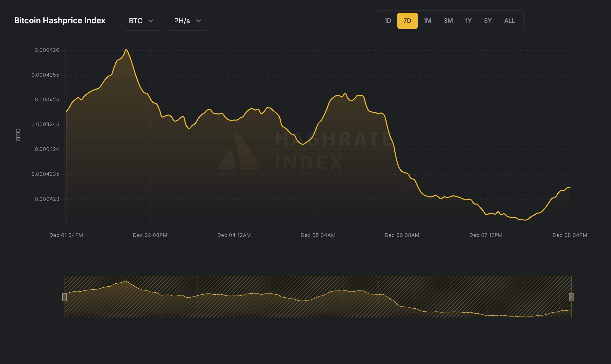Expand the chevron next to BTC selector
This screenshot has height=364, width=611.
[151, 21]
